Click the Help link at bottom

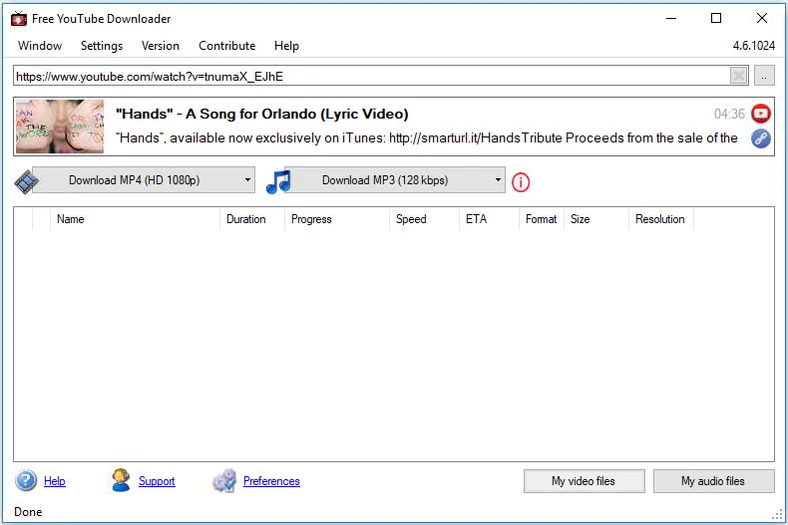pyautogui.click(x=54, y=481)
